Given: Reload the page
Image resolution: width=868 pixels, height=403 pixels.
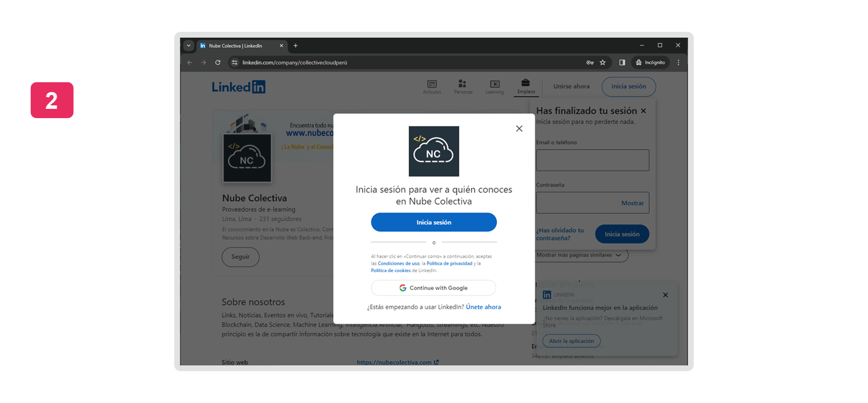Looking at the screenshot, I should tap(218, 63).
